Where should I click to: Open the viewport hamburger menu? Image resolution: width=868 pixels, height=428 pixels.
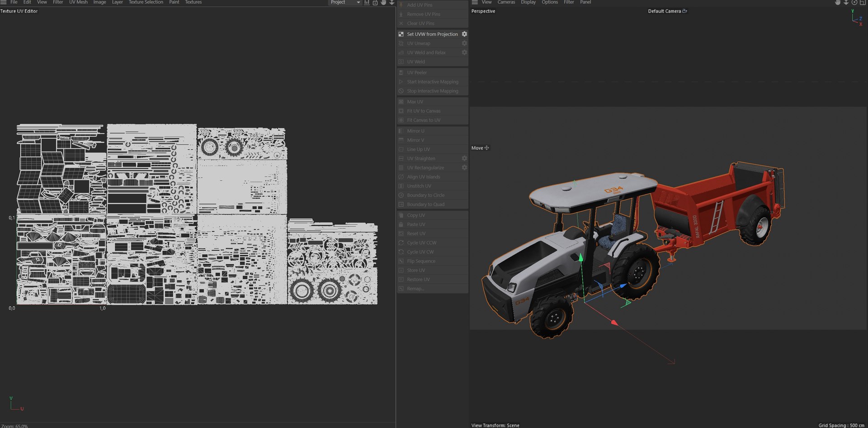(x=475, y=2)
